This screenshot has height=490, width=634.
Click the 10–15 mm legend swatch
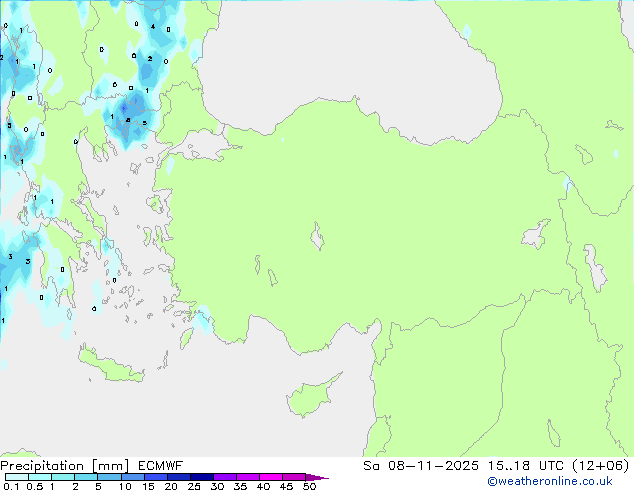tap(132, 477)
